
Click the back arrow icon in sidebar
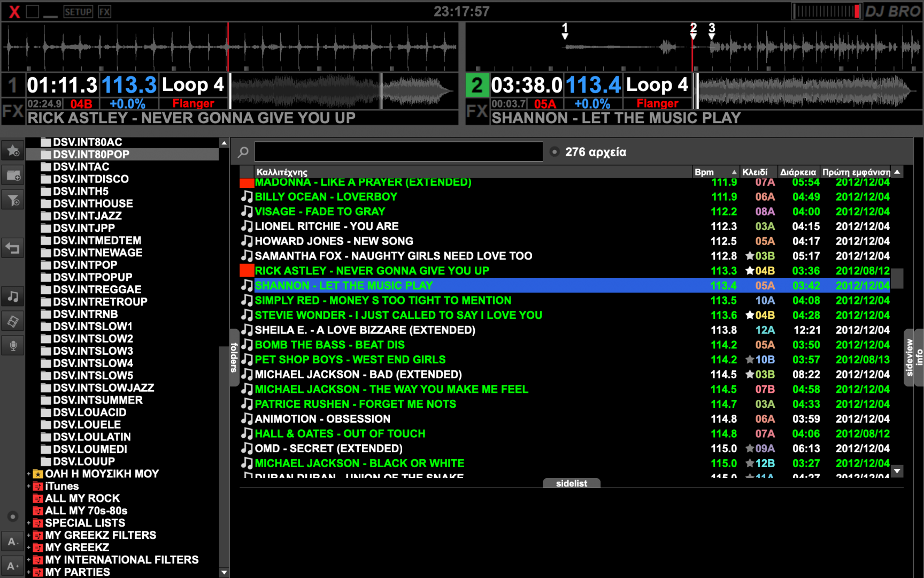tap(13, 248)
